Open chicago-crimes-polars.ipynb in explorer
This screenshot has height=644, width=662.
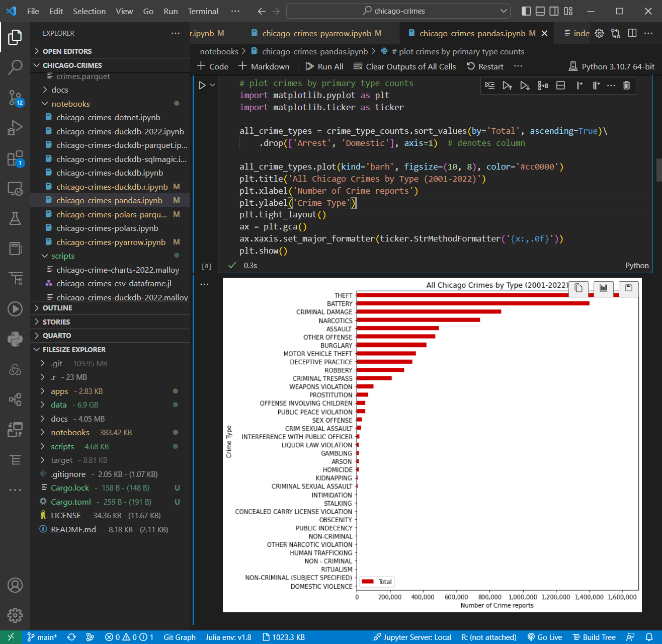point(107,228)
